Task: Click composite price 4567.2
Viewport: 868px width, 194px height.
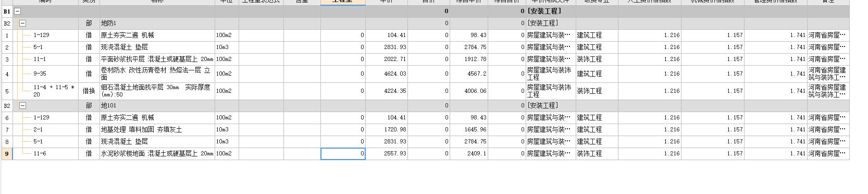Action: coord(477,74)
